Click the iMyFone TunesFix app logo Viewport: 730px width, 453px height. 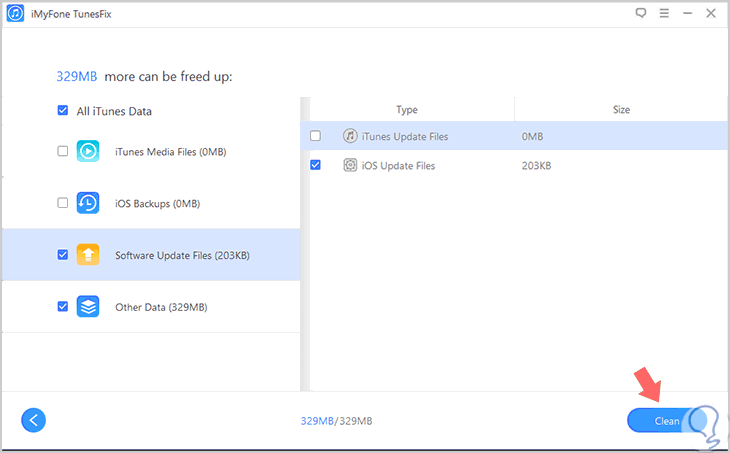click(x=17, y=14)
